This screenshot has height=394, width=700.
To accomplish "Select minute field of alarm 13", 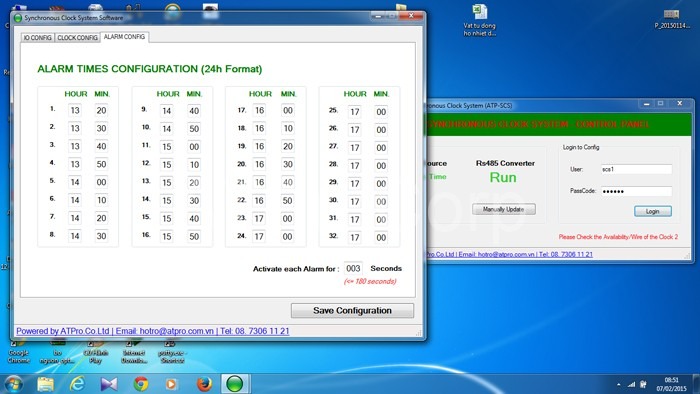I will 194,182.
